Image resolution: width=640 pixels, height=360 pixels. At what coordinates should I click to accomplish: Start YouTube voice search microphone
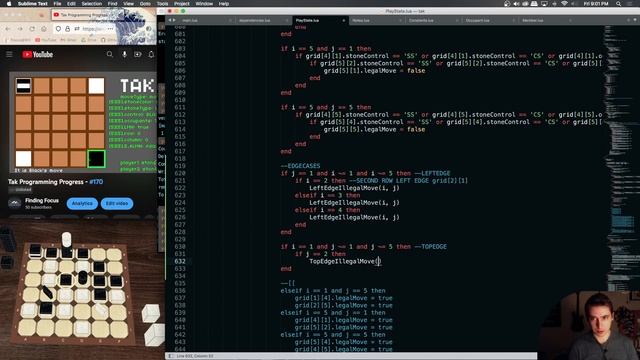point(124,54)
